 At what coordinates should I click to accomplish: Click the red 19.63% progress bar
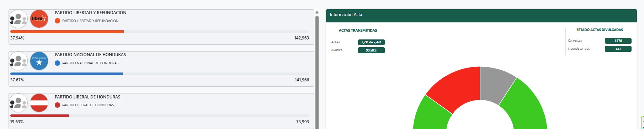click(39, 116)
